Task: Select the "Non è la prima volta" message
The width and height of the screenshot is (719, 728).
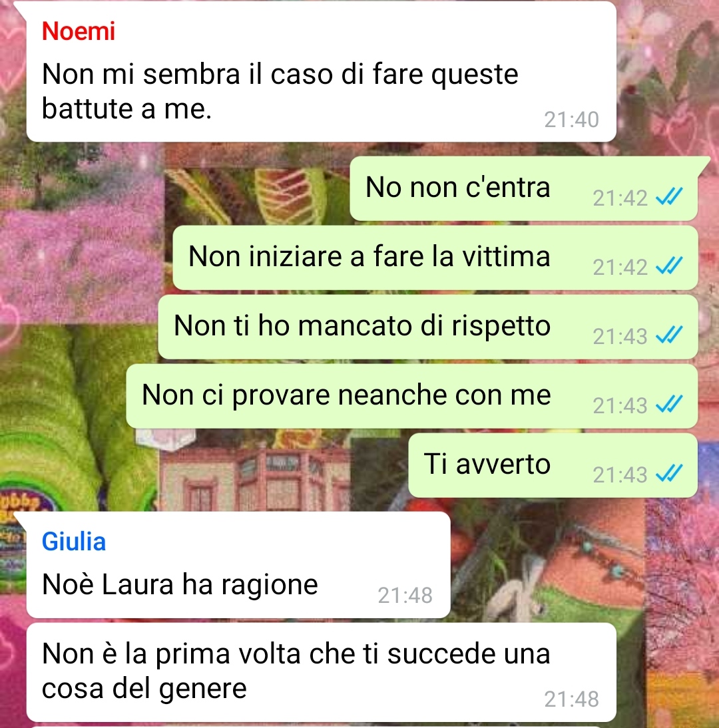Action: pyautogui.click(x=322, y=672)
